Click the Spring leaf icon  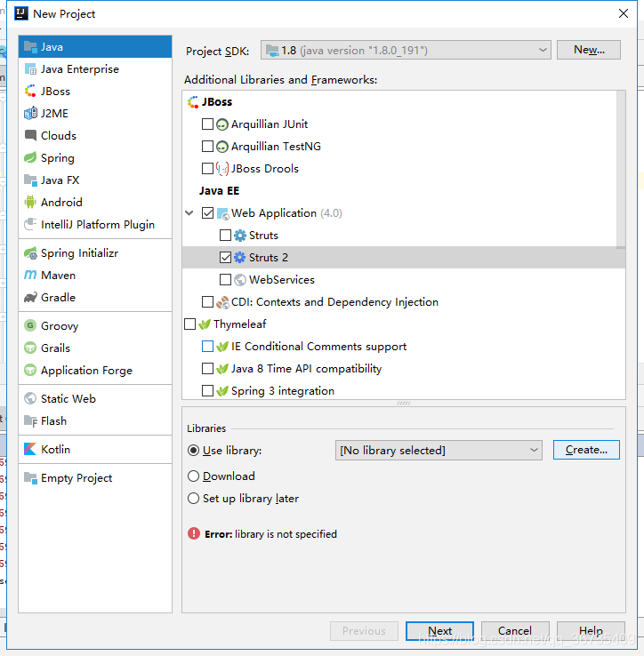(30, 157)
